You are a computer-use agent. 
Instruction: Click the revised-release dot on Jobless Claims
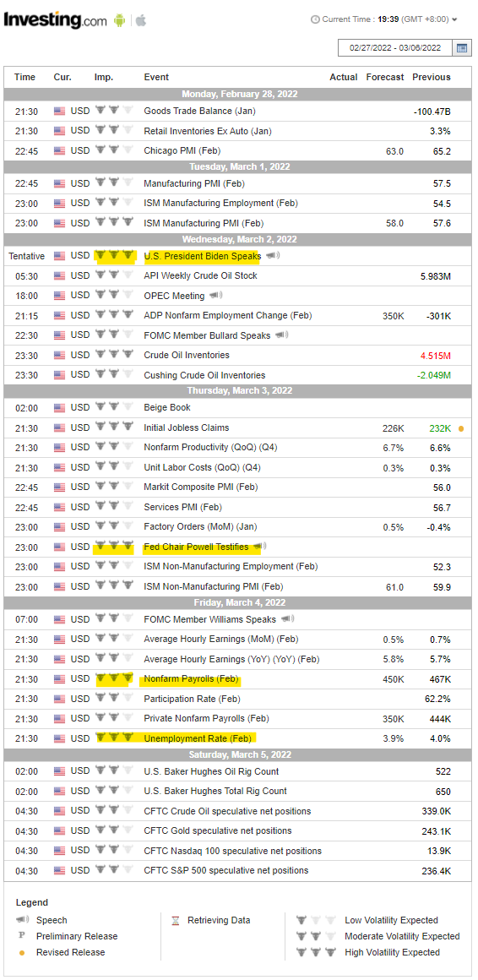[x=461, y=429]
